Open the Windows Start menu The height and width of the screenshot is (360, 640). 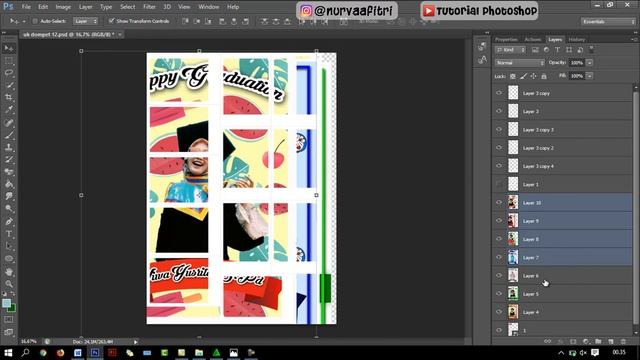[x=8, y=352]
